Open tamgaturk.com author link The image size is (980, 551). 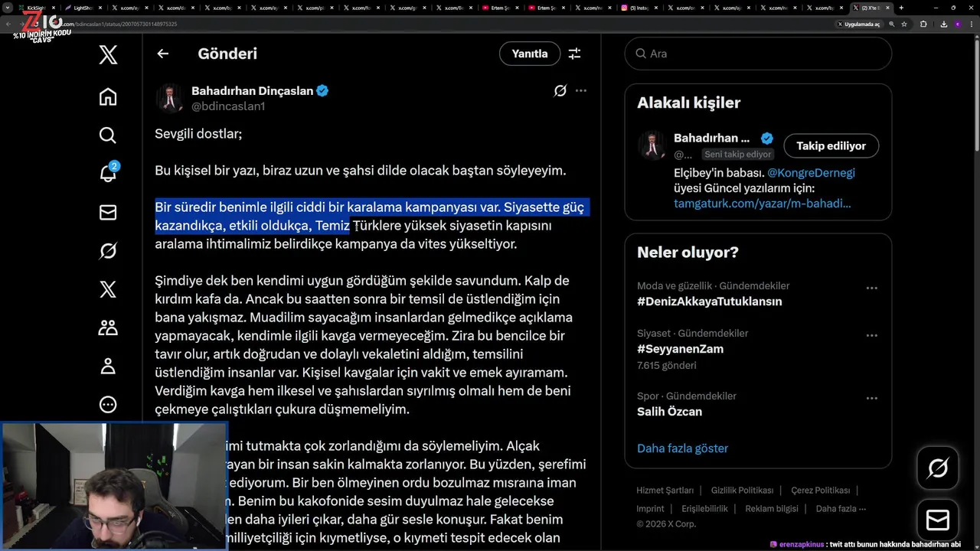point(763,204)
